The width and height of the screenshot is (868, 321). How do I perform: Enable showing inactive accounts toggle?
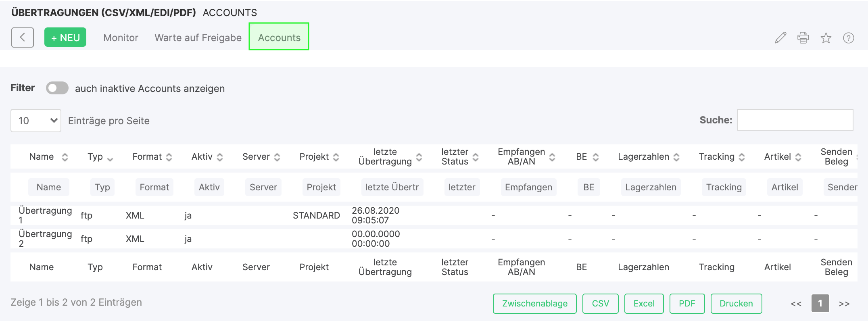tap(57, 88)
